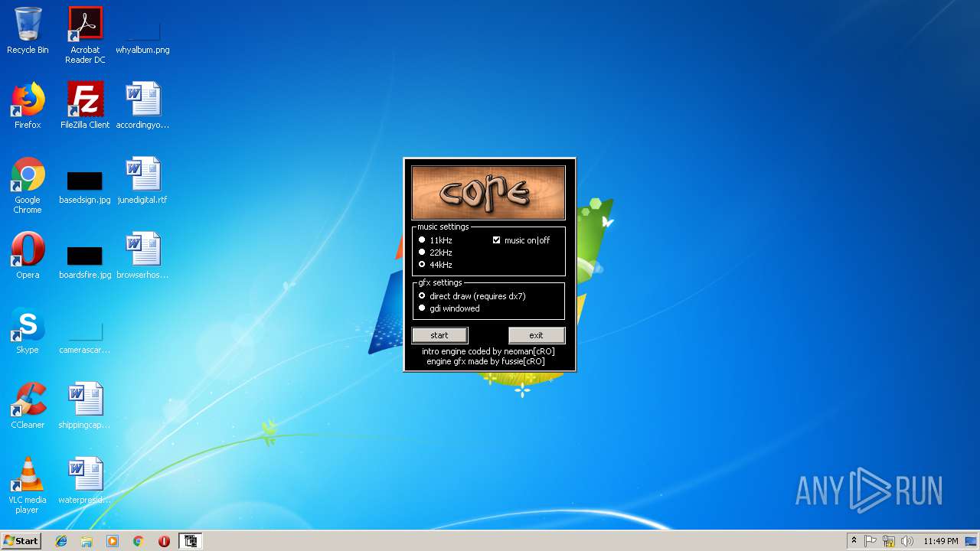
Task: Switch to the running intro app taskbar button
Action: [x=190, y=541]
